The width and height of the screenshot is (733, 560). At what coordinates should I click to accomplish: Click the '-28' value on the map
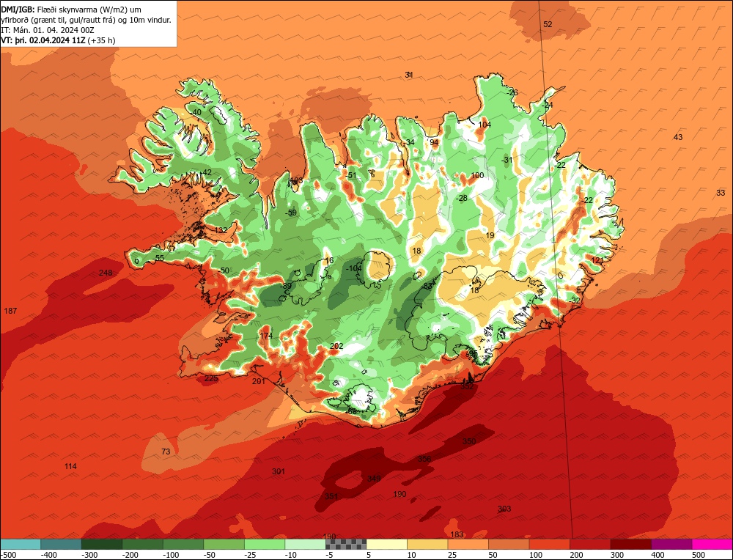[x=461, y=198]
